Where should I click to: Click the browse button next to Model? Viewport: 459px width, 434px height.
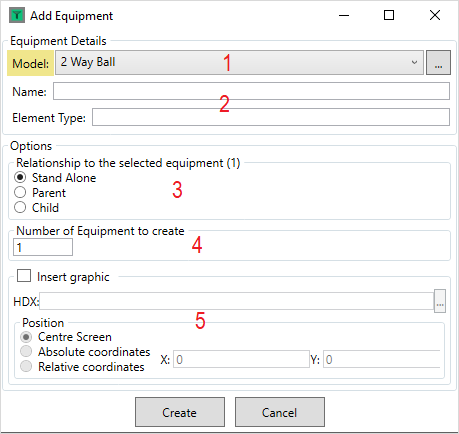(x=438, y=63)
